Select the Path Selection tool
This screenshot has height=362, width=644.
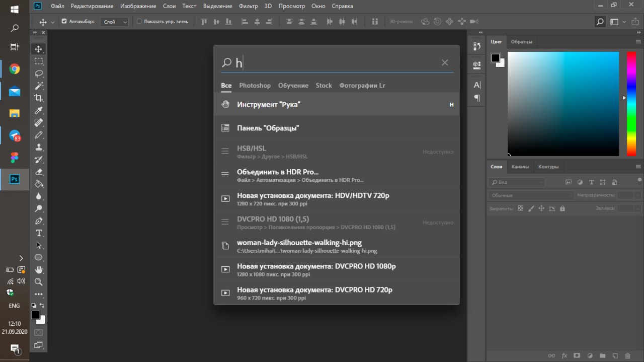point(39,245)
